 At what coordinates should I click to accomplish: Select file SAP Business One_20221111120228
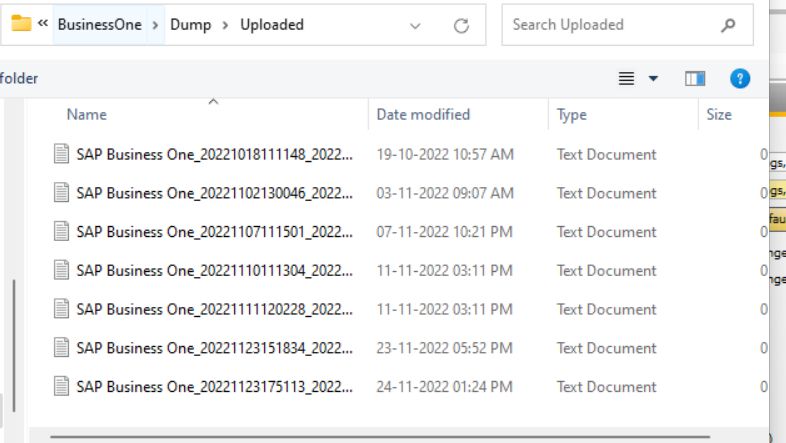coord(215,309)
